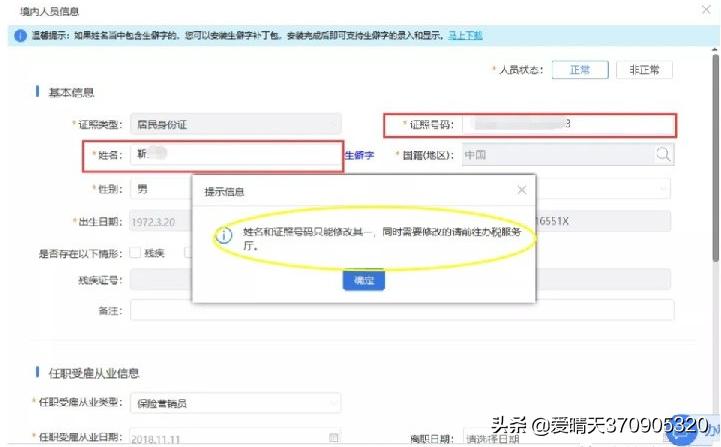Open the 证照类型 dropdown
This screenshot has width=721, height=447.
(235, 124)
